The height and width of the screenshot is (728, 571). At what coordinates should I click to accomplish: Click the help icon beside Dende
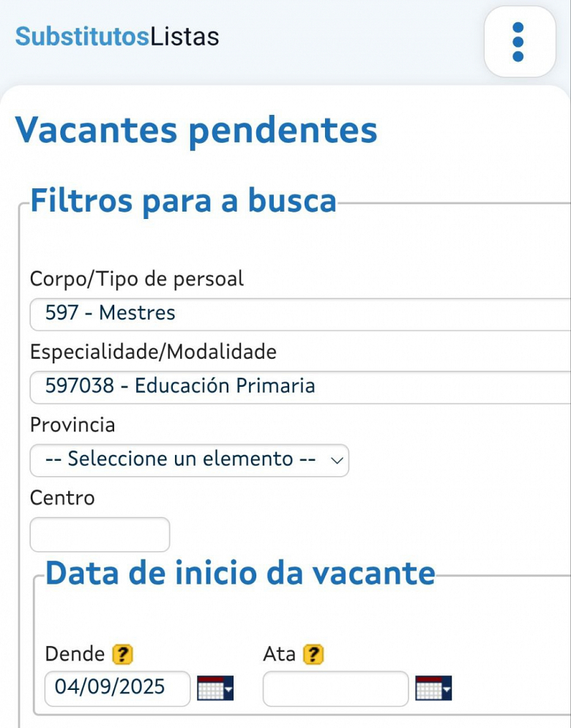pyautogui.click(x=123, y=654)
